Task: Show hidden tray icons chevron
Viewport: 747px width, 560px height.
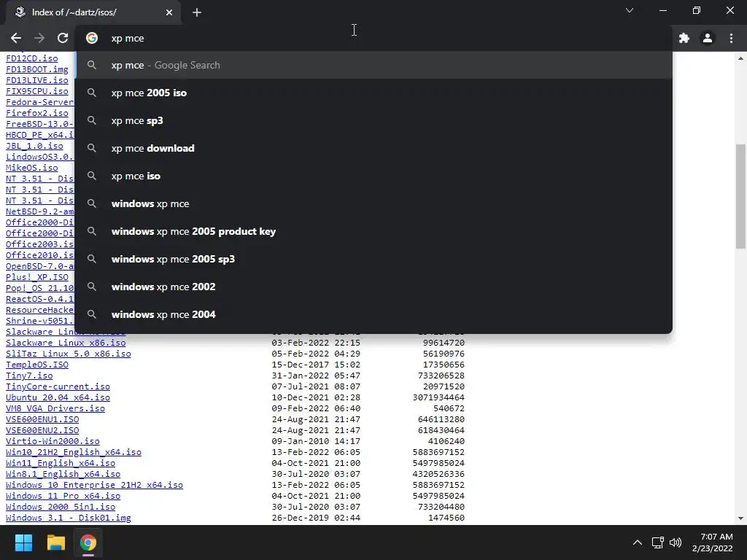Action: (637, 542)
